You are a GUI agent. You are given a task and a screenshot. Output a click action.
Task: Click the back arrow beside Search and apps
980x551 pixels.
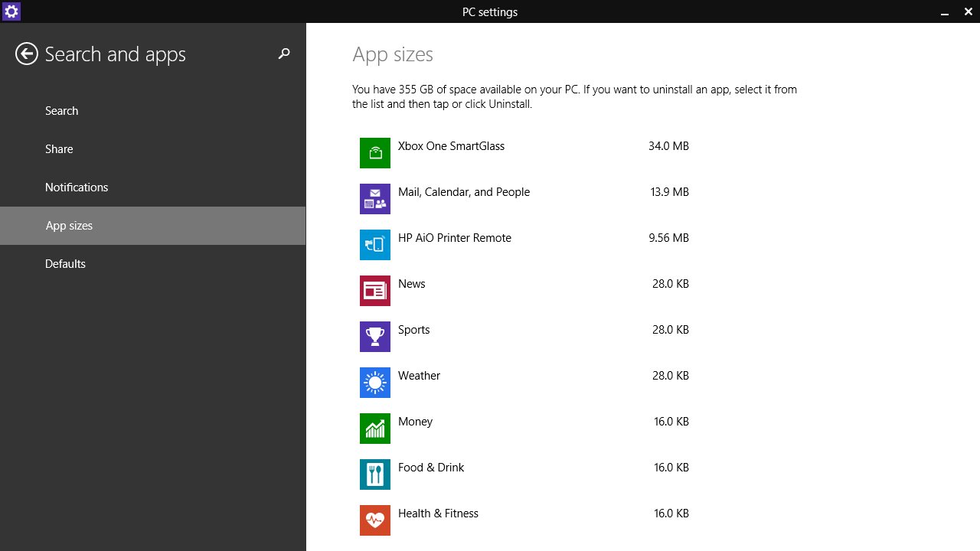coord(27,54)
